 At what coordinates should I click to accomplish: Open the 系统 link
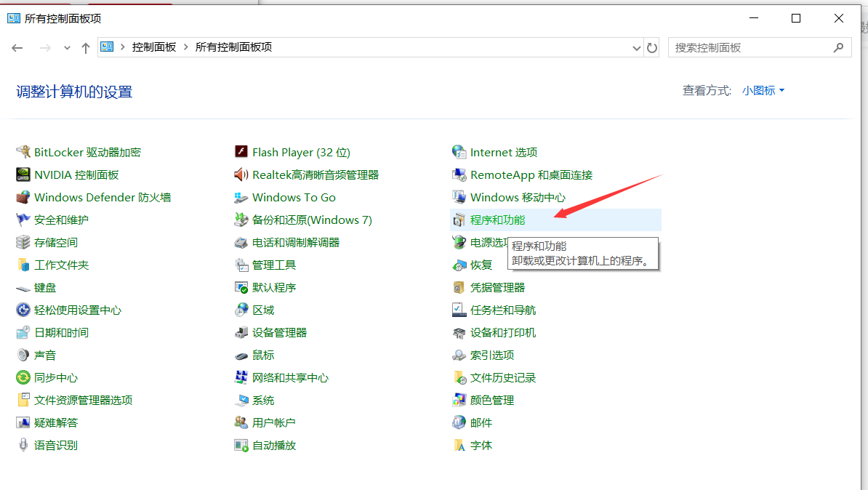[263, 401]
